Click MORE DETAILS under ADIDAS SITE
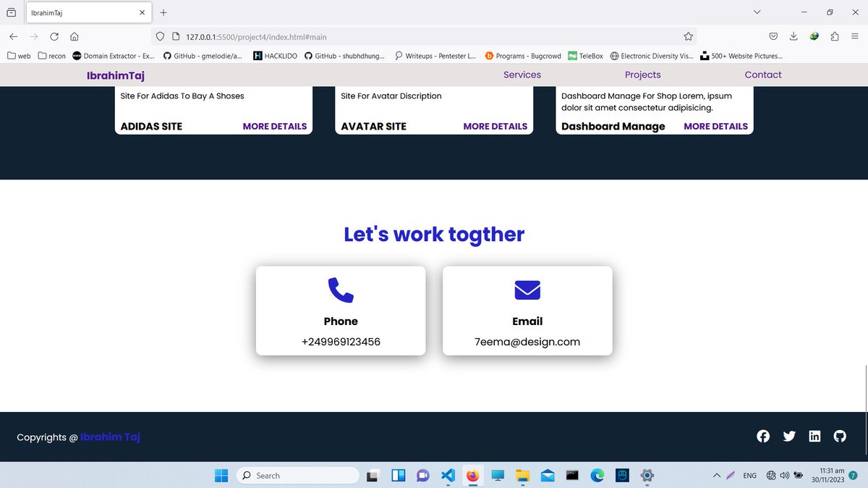This screenshot has height=488, width=868. point(274,126)
